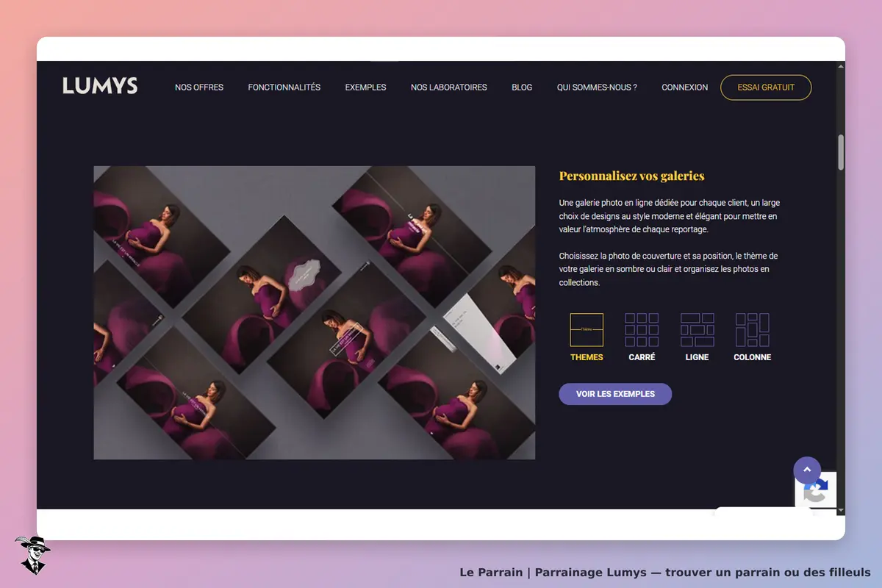This screenshot has width=882, height=588.
Task: Click the gallery themes preview image
Action: pyautogui.click(x=315, y=312)
